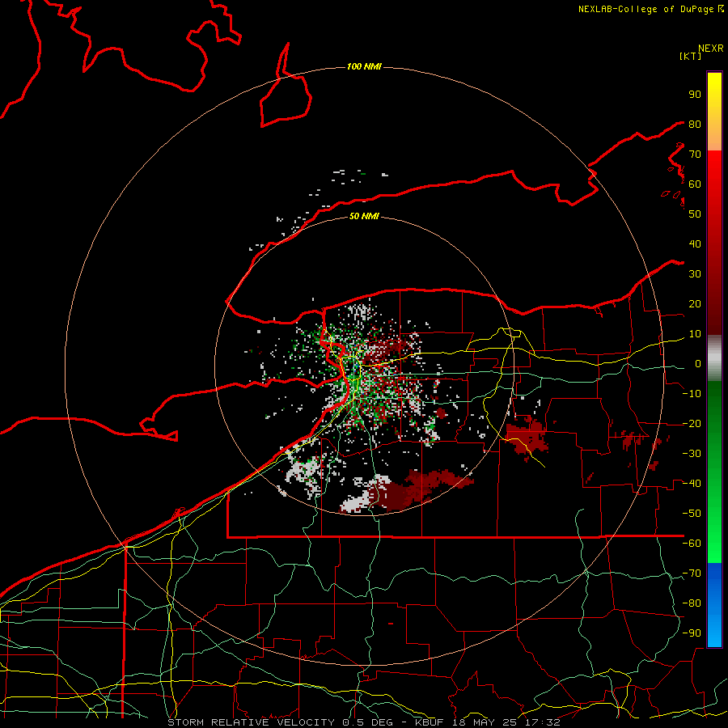Image resolution: width=728 pixels, height=728 pixels.
Task: Click the [KT] units label
Action: pyautogui.click(x=691, y=56)
